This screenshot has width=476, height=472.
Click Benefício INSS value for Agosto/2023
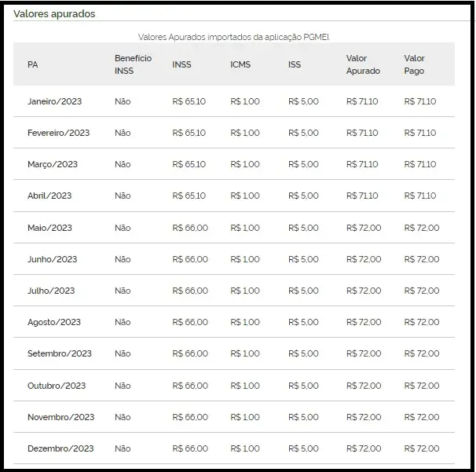[123, 322]
